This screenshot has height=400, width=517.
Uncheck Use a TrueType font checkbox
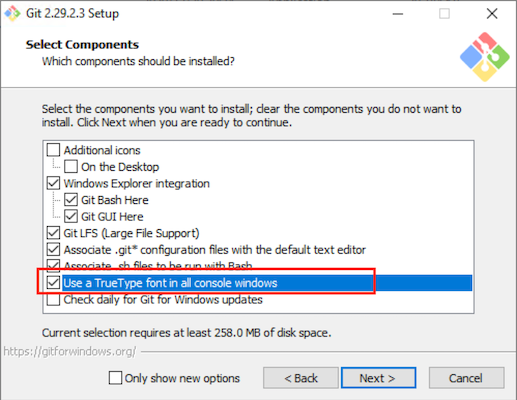53,283
